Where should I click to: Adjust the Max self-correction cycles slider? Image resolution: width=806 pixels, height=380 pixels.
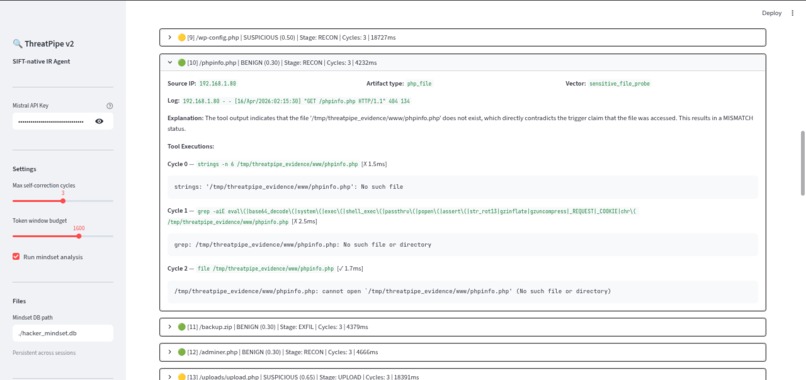63,201
